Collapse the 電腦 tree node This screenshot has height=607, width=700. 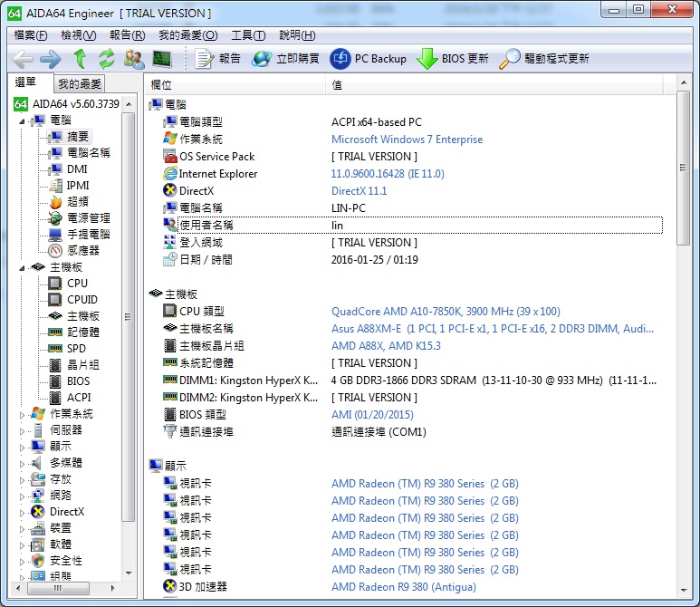(x=22, y=121)
